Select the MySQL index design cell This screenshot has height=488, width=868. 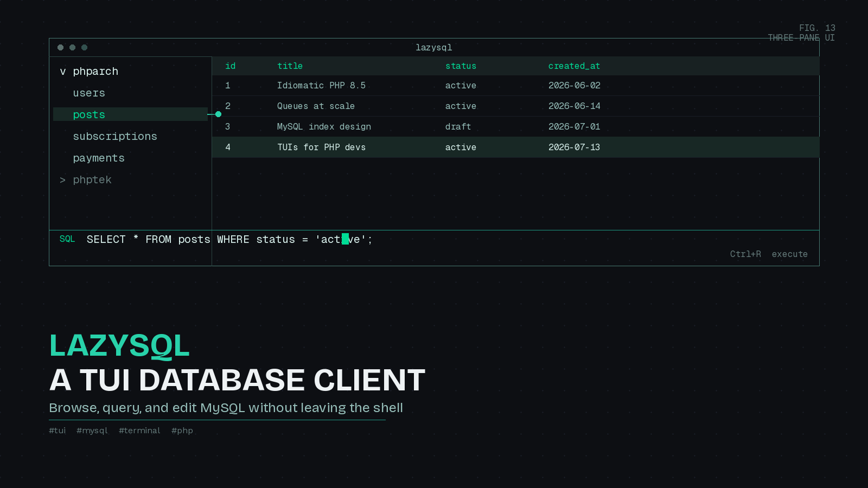coord(324,127)
